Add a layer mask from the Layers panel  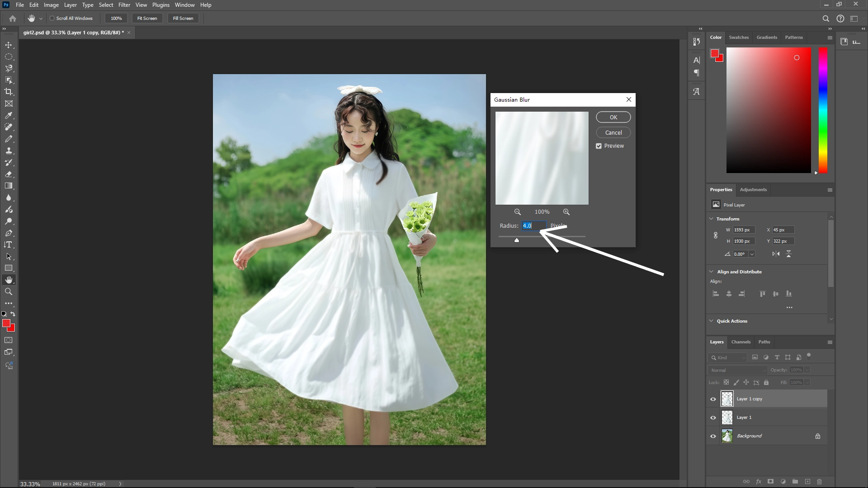coord(769,482)
